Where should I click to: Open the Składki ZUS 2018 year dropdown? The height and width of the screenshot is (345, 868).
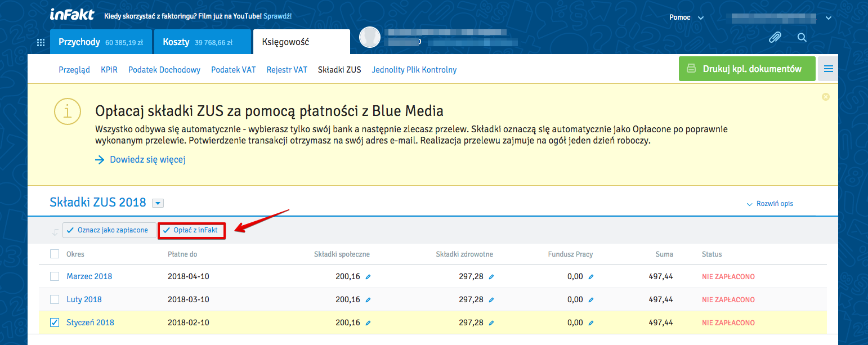(x=158, y=203)
